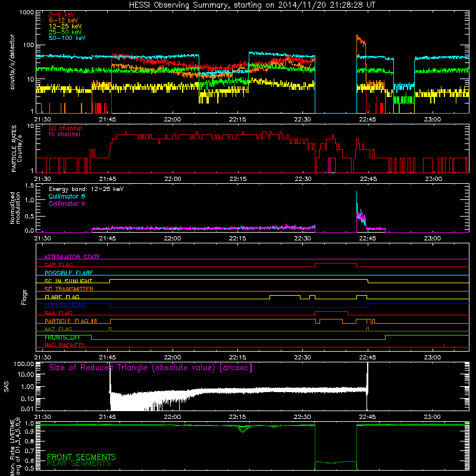Screen dimensions: 476x476
Task: Click the HESSI Observing Summary plot title
Action: point(252,5)
